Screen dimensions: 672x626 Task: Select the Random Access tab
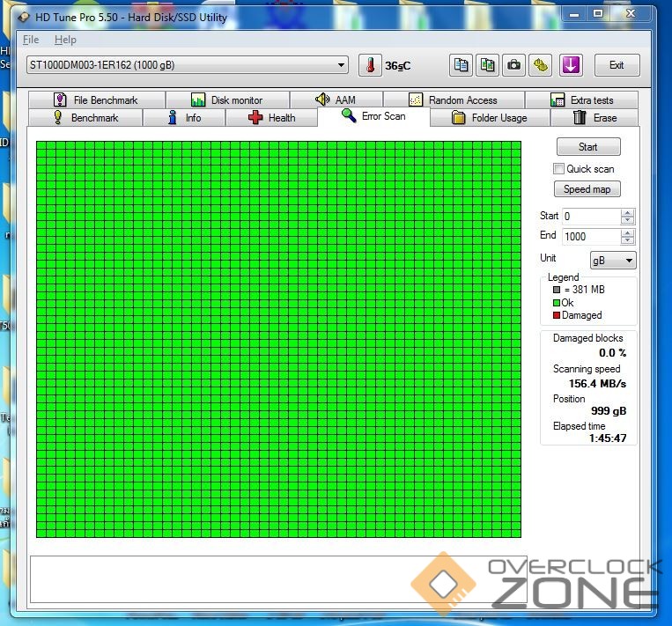coord(454,99)
